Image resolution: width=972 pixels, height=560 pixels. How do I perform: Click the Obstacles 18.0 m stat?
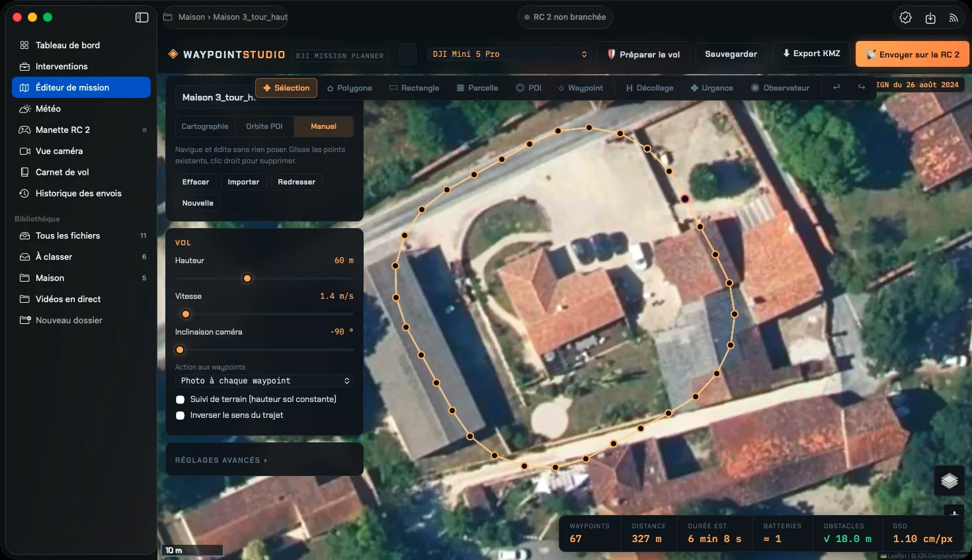tap(847, 533)
